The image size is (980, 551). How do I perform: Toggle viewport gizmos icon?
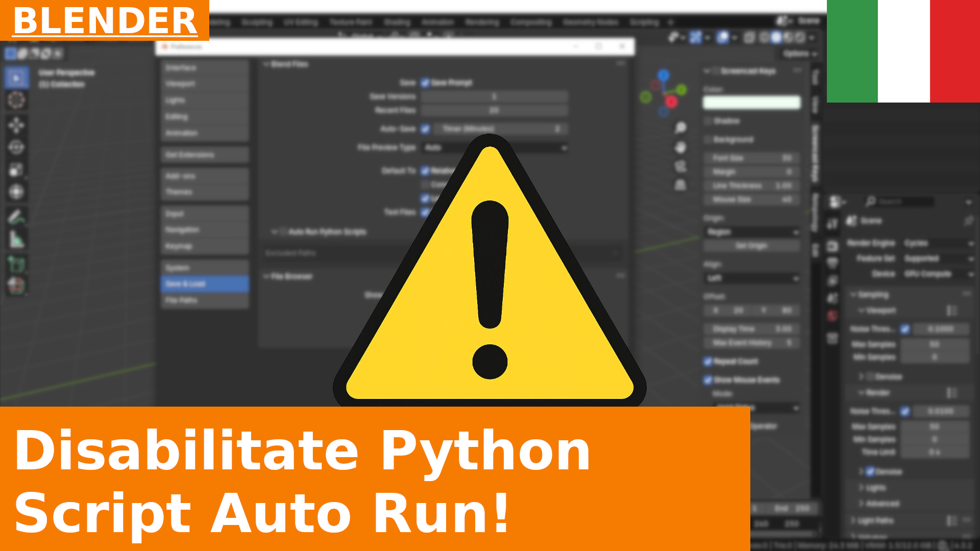695,37
